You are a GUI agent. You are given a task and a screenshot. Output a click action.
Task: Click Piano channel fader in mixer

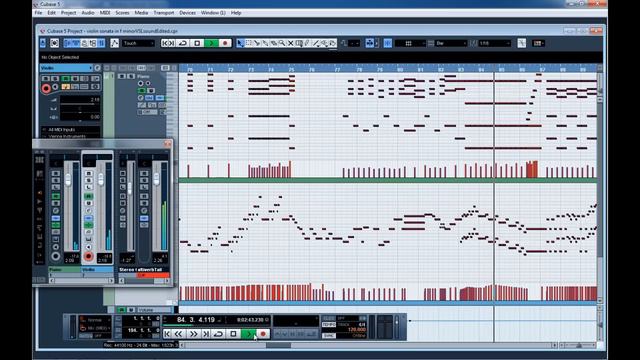coord(68,180)
